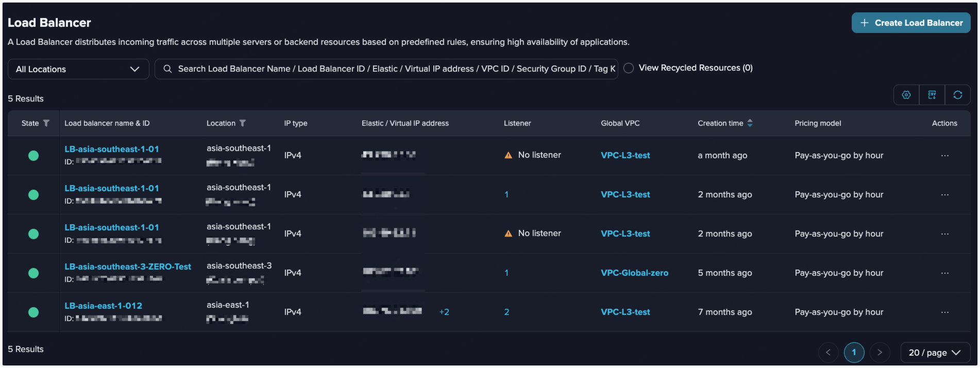Open actions menu for LB-asia-southeast-3-ZERO-Test

point(944,273)
